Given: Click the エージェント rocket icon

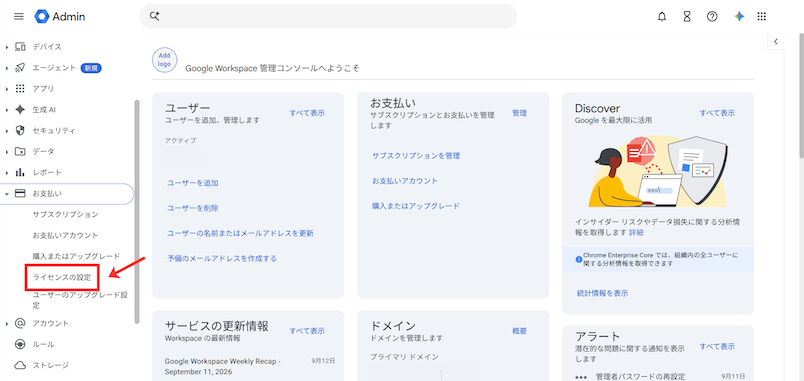Looking at the screenshot, I should click(x=21, y=68).
